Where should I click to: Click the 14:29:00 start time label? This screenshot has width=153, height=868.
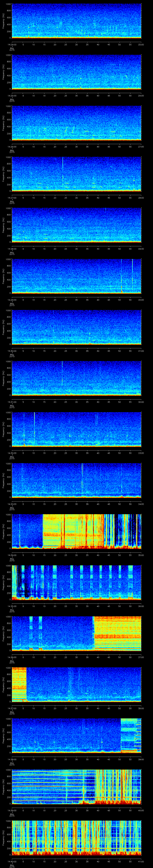click(12, 300)
